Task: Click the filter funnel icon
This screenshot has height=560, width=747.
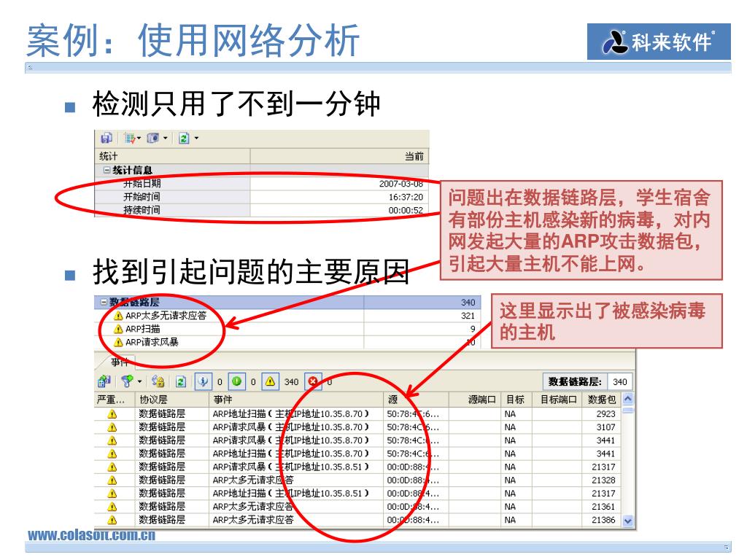Action: pos(127,381)
